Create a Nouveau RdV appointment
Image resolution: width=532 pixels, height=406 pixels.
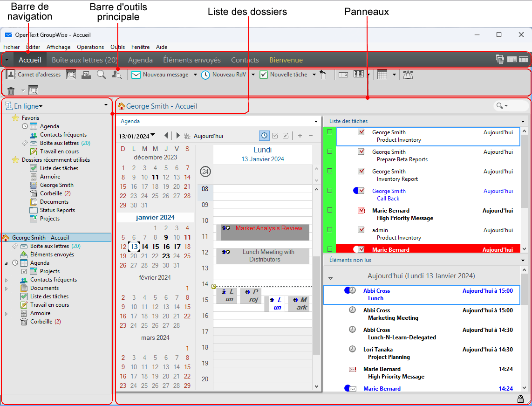tap(224, 75)
